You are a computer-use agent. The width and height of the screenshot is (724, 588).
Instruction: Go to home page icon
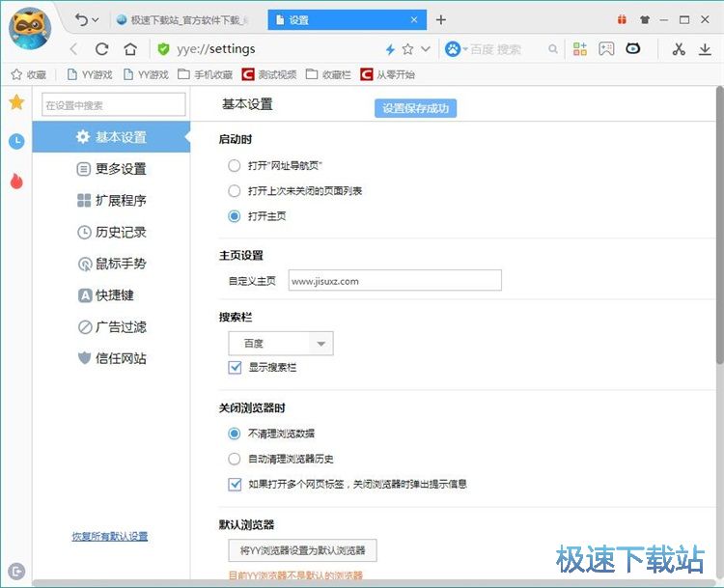pos(130,49)
